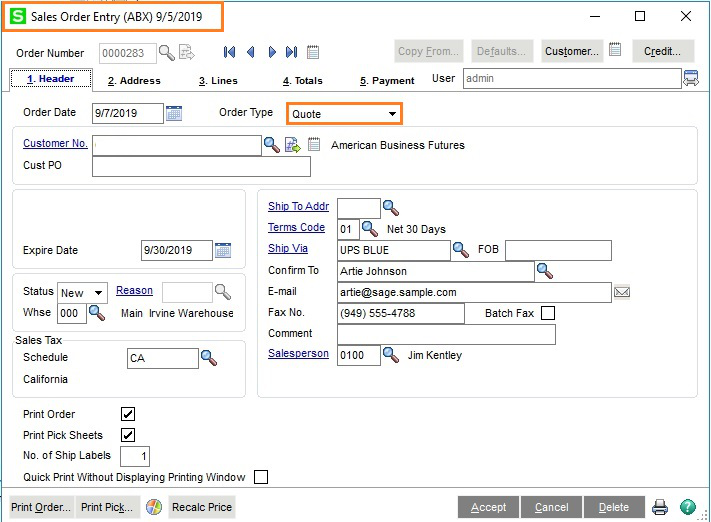
Task: Click the Ship Via lookup magnifier
Action: [461, 250]
